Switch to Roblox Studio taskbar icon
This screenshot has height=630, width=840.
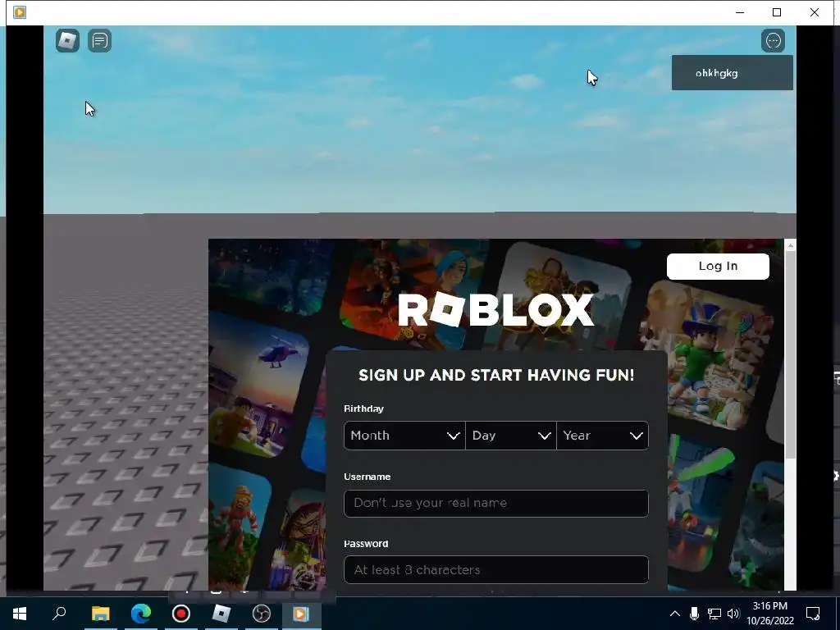pyautogui.click(x=221, y=614)
